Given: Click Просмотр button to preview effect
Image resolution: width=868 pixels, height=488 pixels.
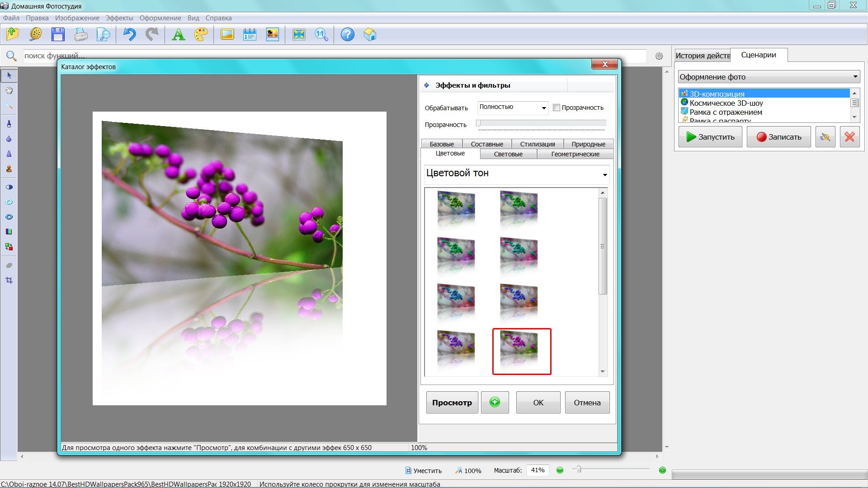Looking at the screenshot, I should pos(452,402).
